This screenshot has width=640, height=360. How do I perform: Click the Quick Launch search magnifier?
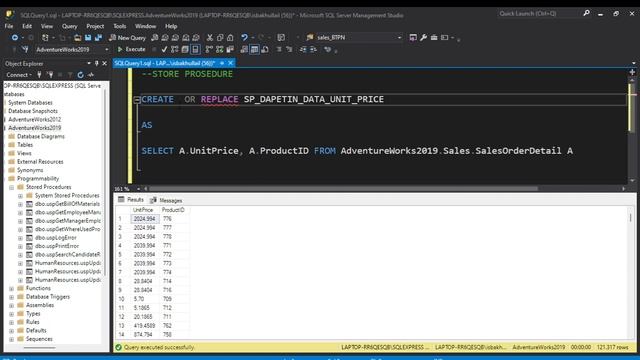point(587,13)
